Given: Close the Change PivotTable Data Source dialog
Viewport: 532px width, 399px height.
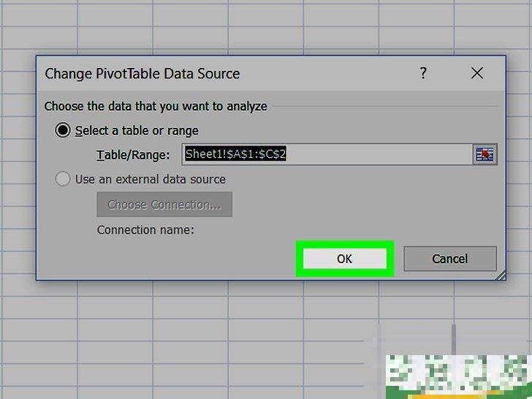Looking at the screenshot, I should (477, 73).
